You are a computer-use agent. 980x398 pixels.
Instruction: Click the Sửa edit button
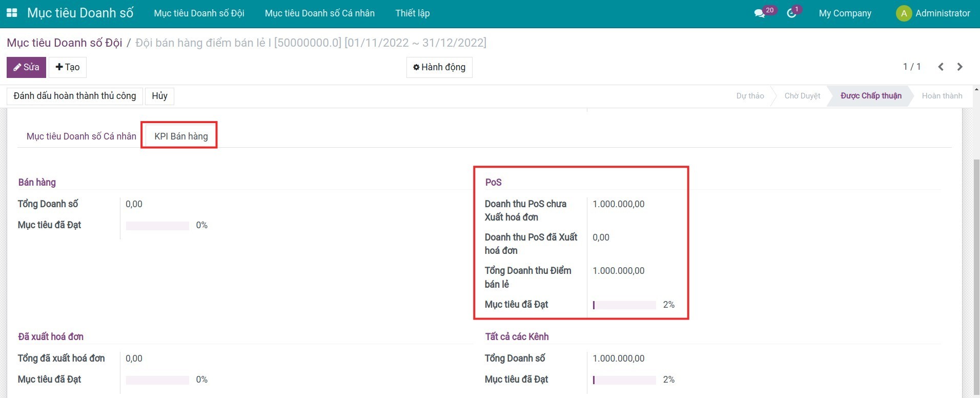26,67
